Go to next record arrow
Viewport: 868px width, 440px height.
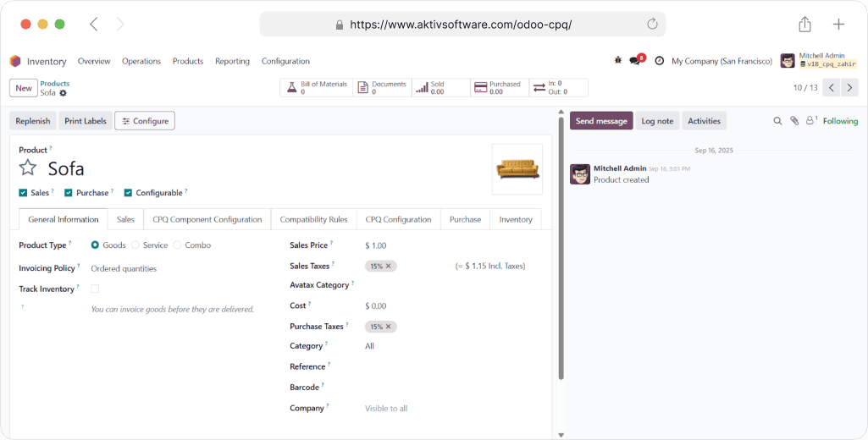pos(849,88)
